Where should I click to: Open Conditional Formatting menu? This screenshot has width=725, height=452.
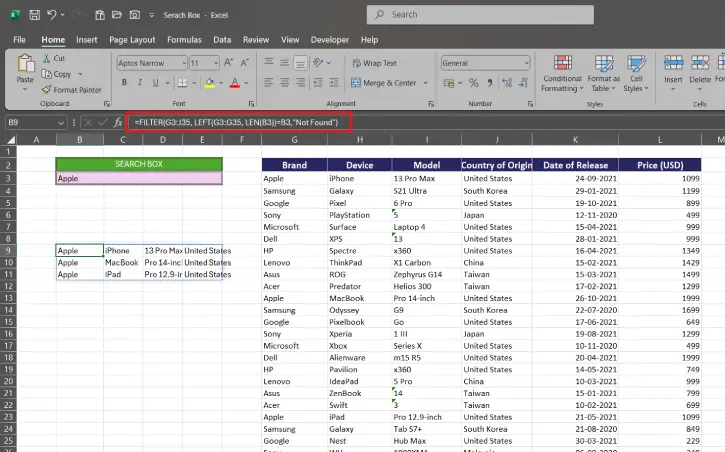pos(563,73)
